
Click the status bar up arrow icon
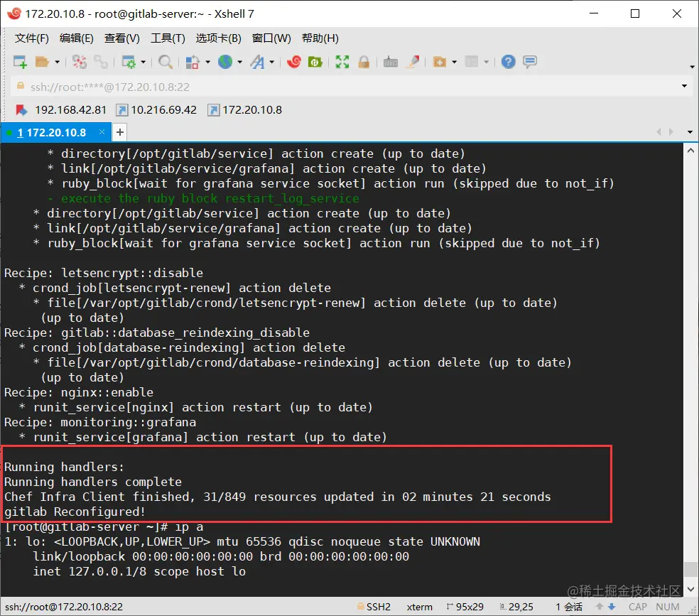600,607
